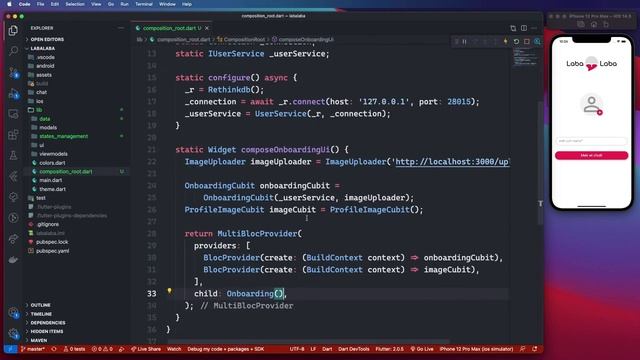Viewport: 640px width, 360px height.
Task: Click Go Live in status bar
Action: [x=422, y=349]
